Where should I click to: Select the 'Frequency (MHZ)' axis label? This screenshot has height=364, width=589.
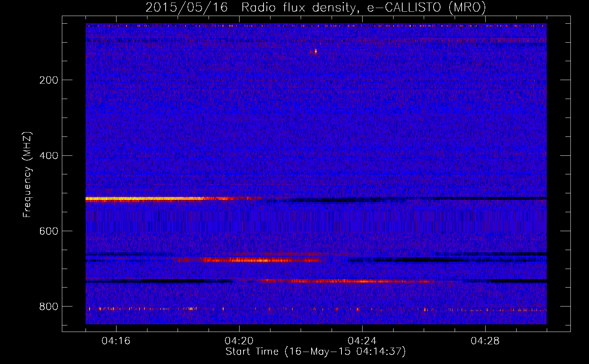pyautogui.click(x=27, y=175)
